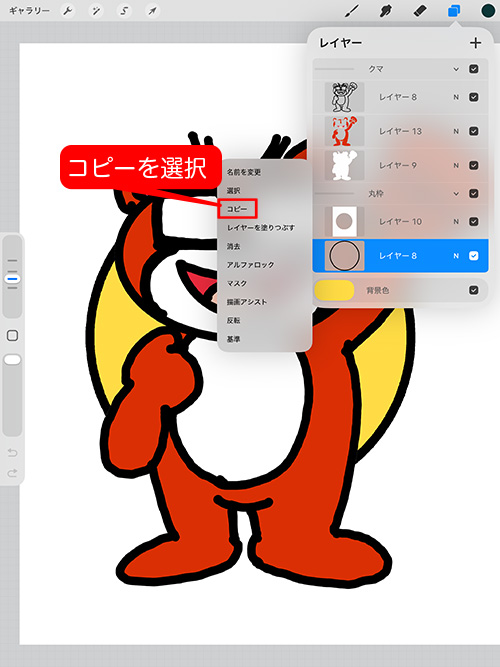Tap the undo arrow in sidebar
500x667 pixels.
pos(12,453)
